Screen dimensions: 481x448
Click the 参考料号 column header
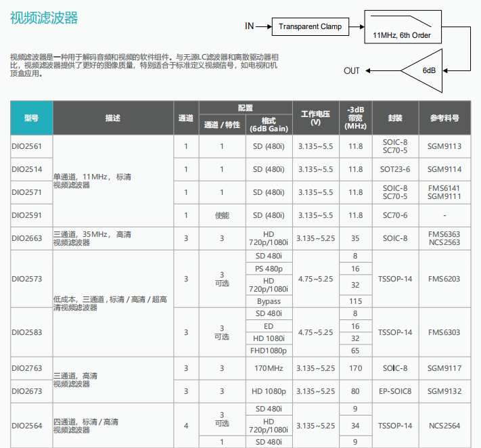coord(444,118)
